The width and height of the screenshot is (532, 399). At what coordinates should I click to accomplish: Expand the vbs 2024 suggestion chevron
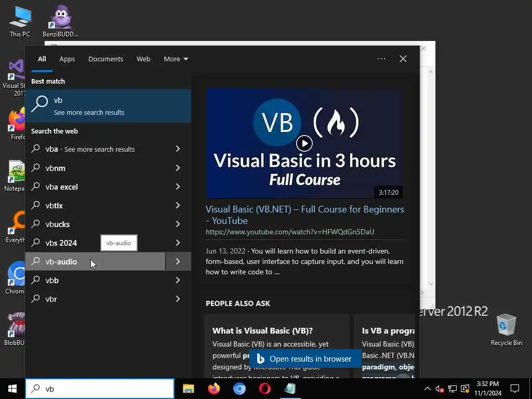coord(178,243)
